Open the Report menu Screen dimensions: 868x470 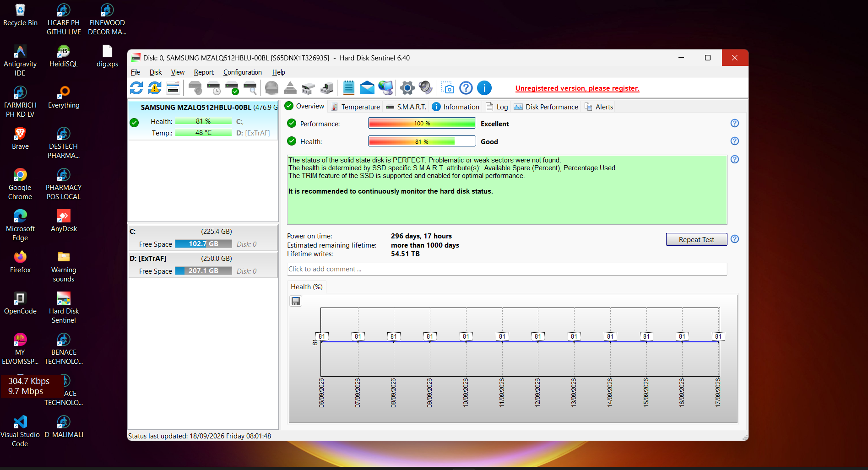(204, 72)
